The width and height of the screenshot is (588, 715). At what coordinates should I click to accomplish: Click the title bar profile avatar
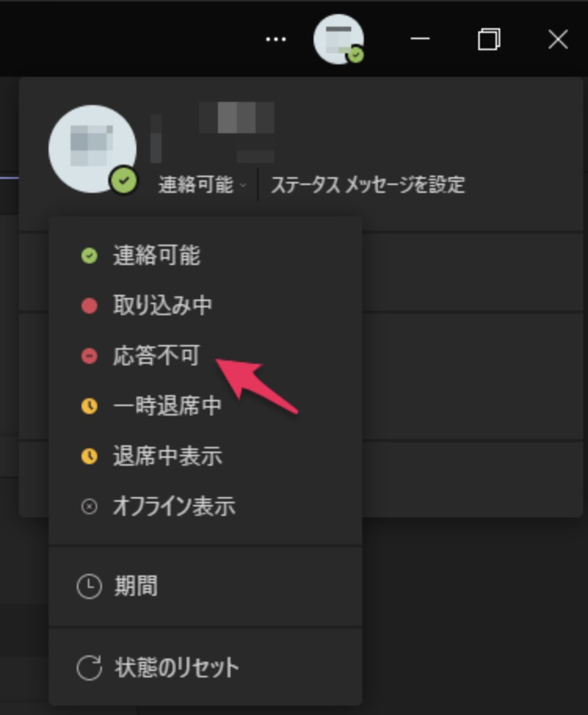click(339, 39)
